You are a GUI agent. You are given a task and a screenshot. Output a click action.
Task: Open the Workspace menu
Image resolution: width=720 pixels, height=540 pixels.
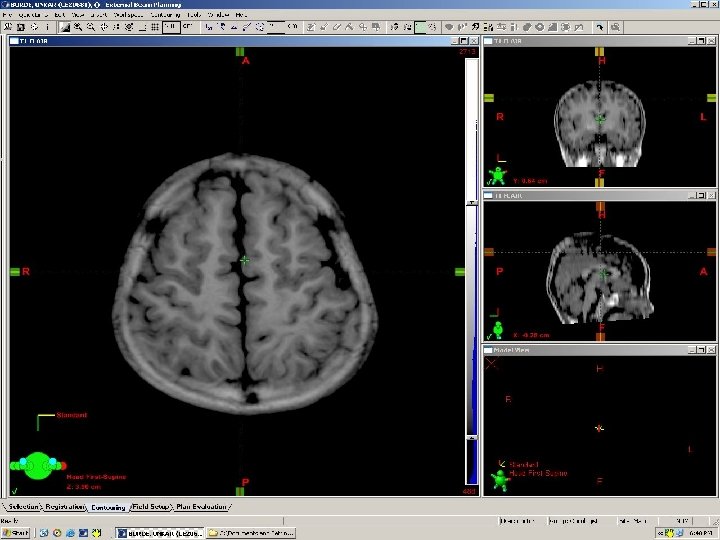(x=126, y=16)
